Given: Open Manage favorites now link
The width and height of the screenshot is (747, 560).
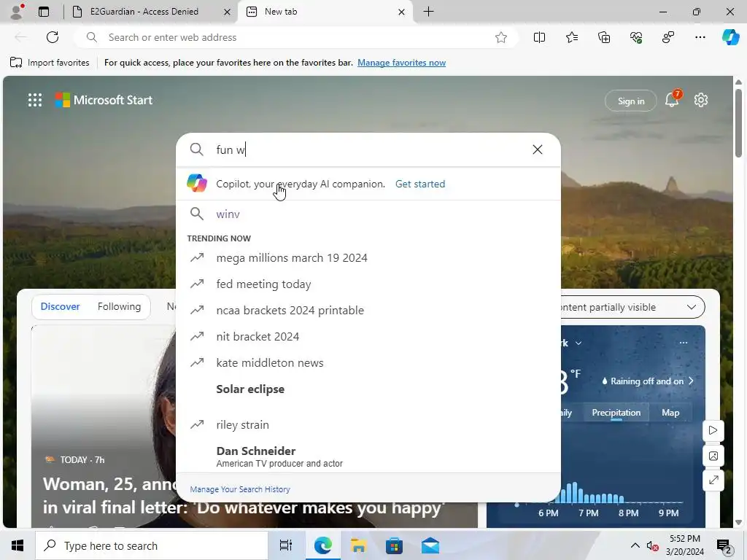Looking at the screenshot, I should pyautogui.click(x=402, y=63).
